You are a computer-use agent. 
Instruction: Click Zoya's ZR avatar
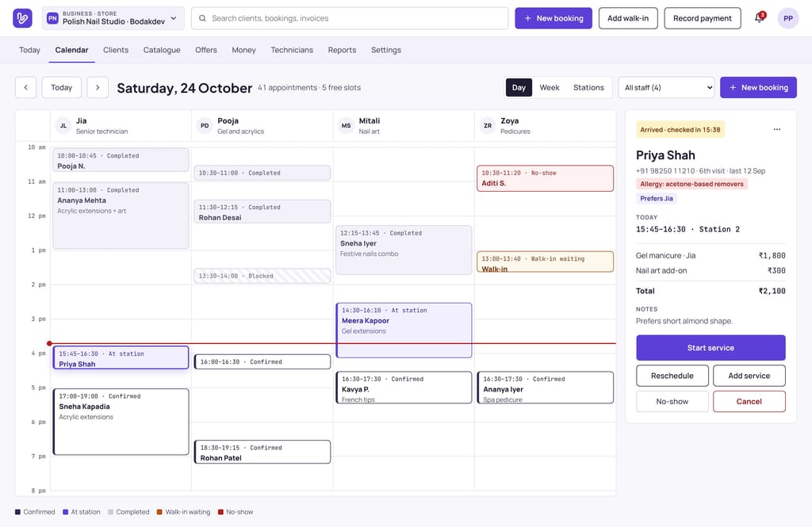488,125
